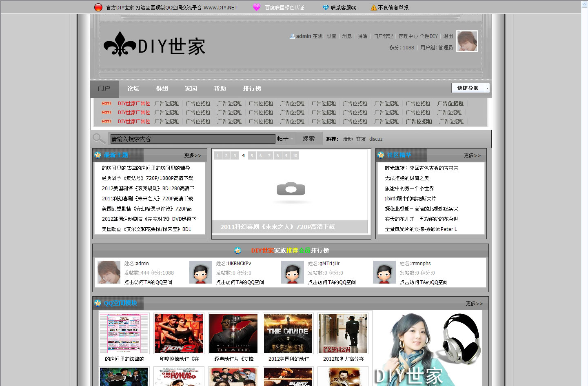Focus the search content input field
The height and width of the screenshot is (386, 588).
pos(193,139)
